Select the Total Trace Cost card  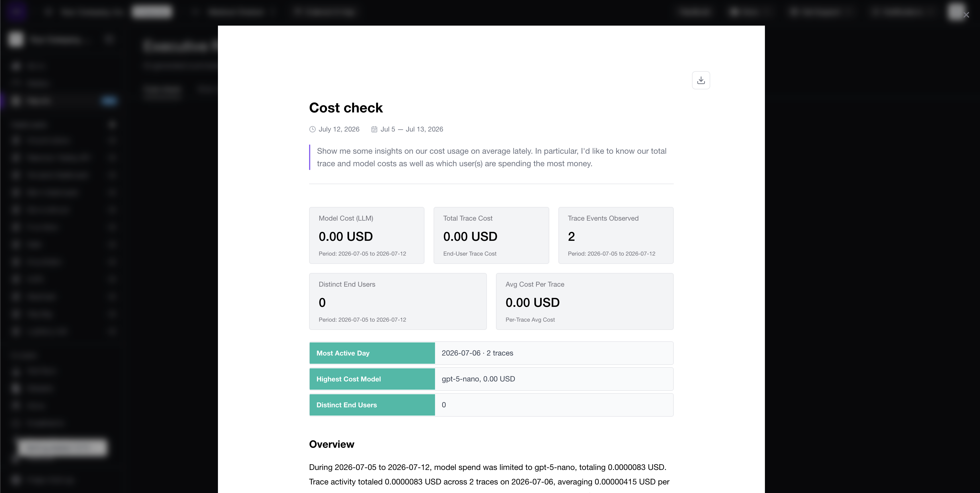[x=491, y=235]
